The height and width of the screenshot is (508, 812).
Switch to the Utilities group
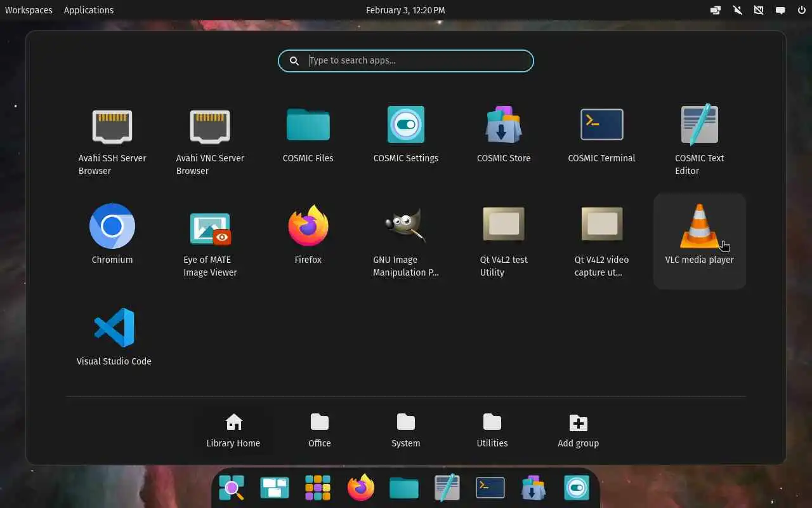(x=492, y=430)
